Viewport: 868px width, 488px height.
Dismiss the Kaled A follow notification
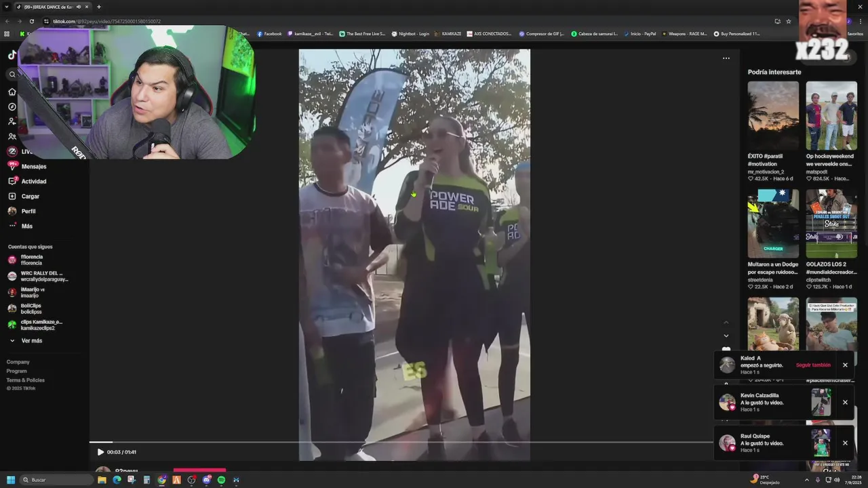click(x=845, y=365)
